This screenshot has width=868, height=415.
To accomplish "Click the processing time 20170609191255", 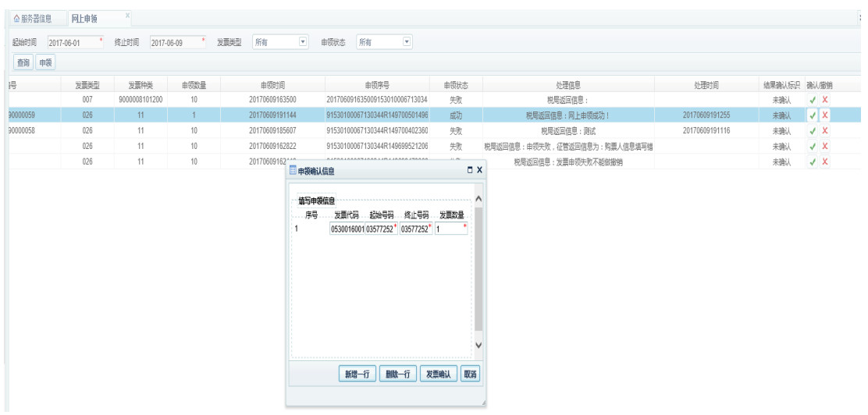I will 706,115.
